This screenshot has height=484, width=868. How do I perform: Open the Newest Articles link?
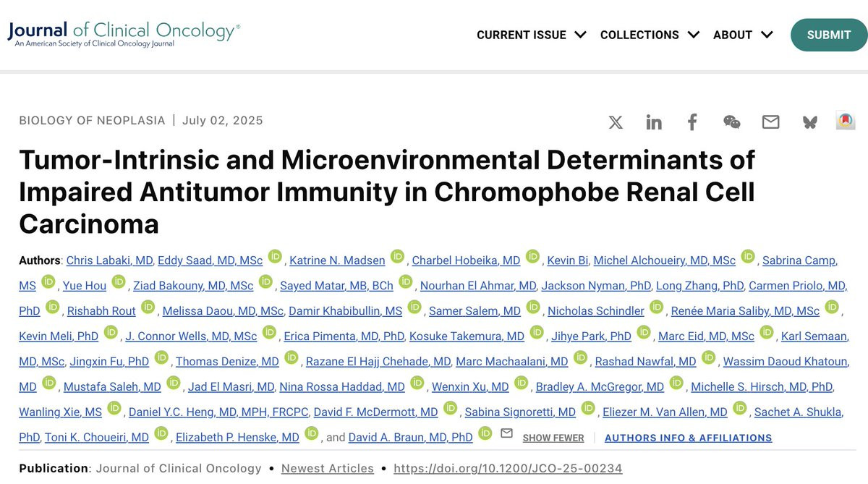pos(328,468)
